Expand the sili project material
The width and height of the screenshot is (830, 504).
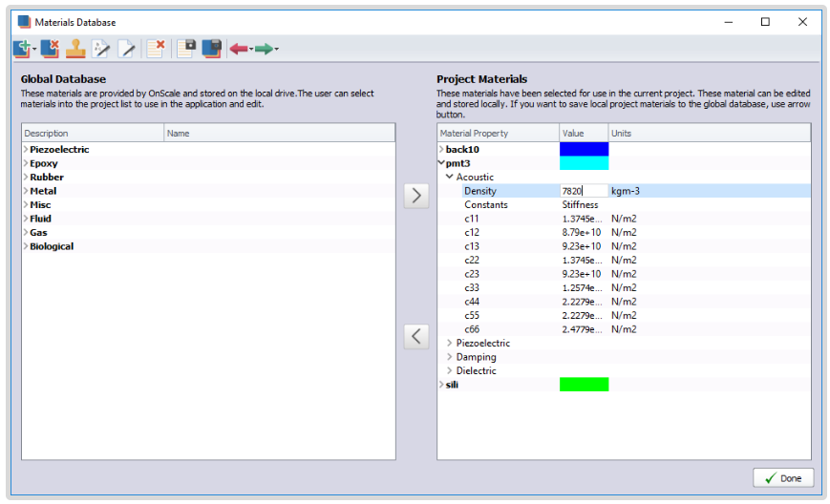(x=441, y=385)
